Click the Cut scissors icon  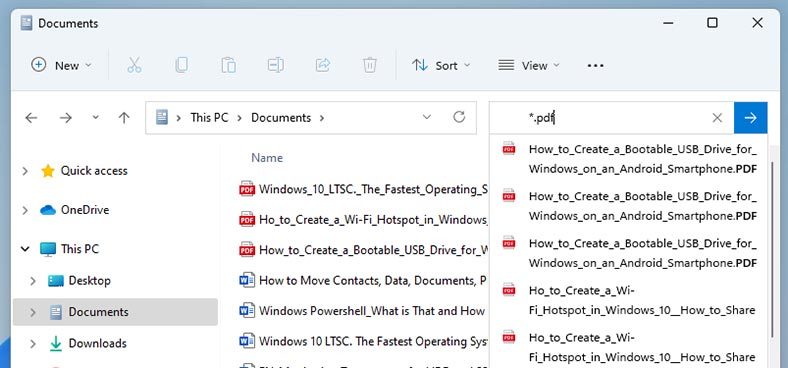(x=134, y=65)
